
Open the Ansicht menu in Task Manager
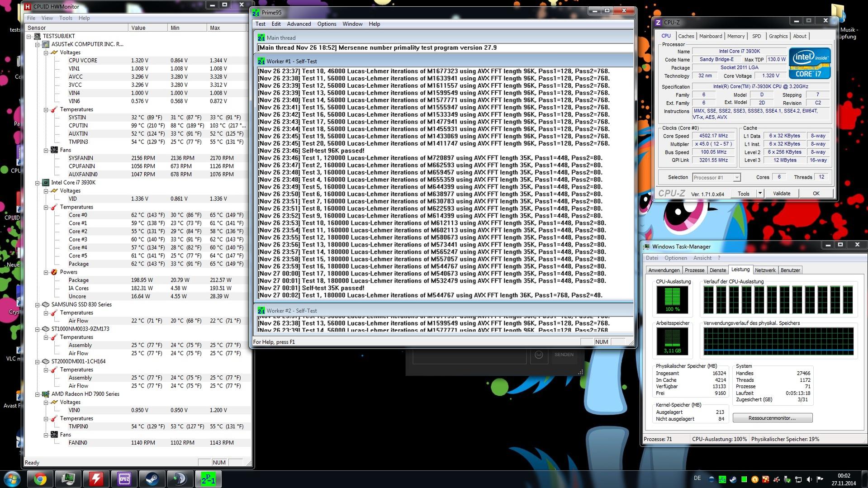pos(702,258)
